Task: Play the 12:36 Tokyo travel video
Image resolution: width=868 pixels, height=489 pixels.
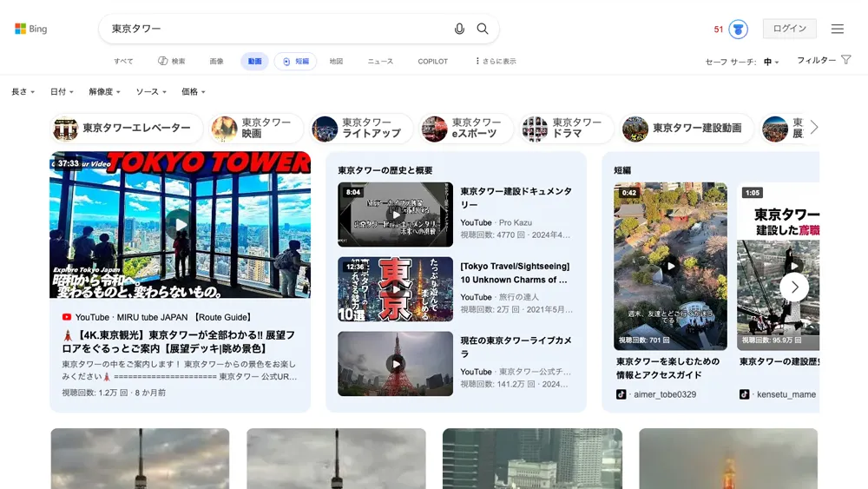Action: click(395, 289)
